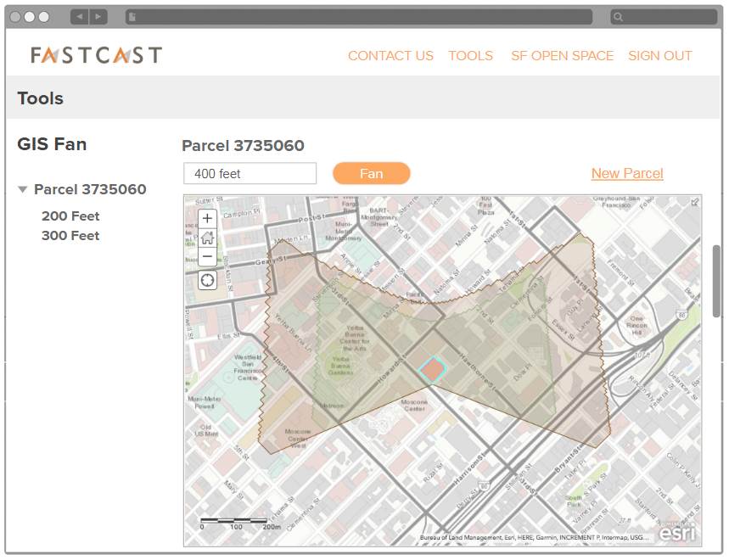Sign out of the account
The image size is (729, 560).
659,56
